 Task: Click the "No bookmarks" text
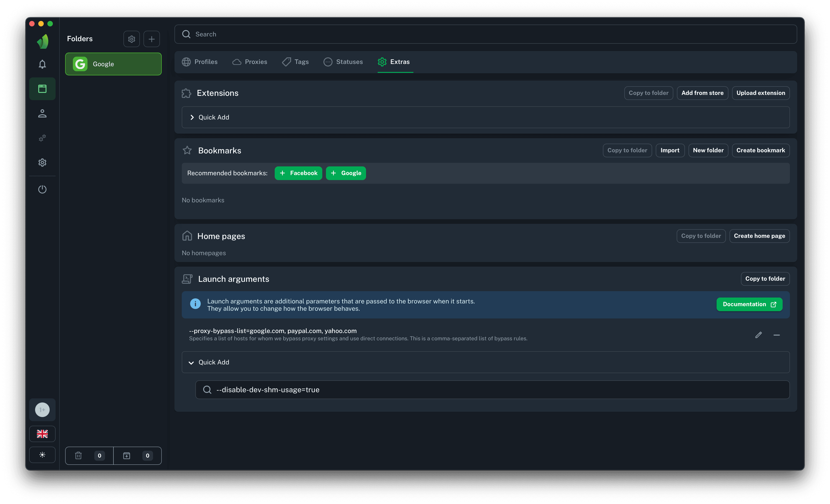click(x=203, y=200)
